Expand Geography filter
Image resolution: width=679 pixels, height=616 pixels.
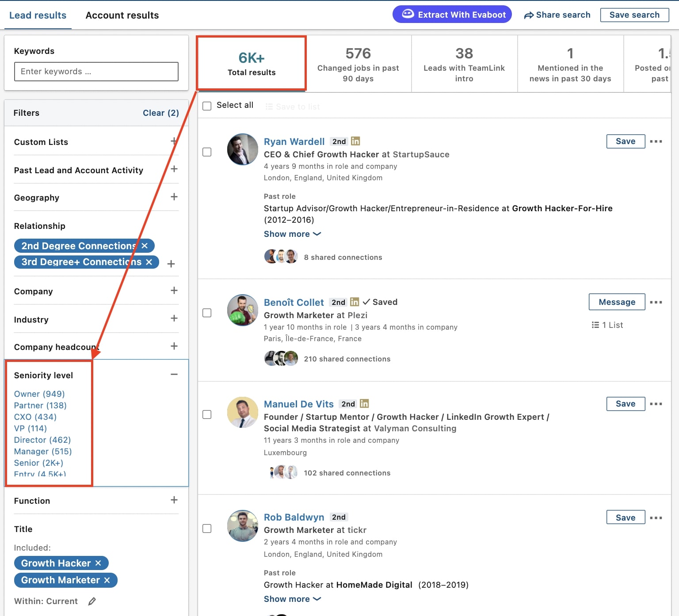(174, 197)
